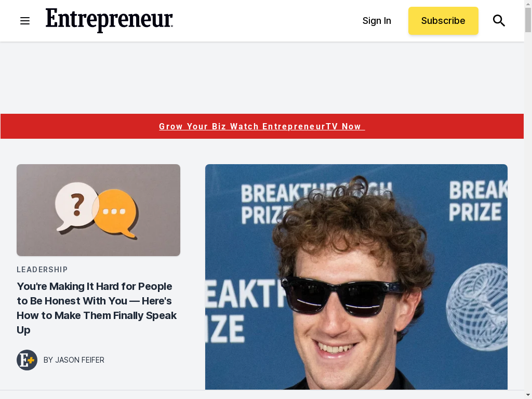
Task: Click the scrollbar up arrow
Action: [528, 3]
